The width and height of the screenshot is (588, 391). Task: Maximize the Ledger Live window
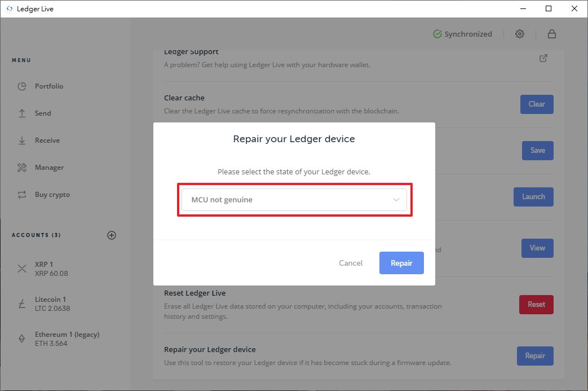click(548, 8)
